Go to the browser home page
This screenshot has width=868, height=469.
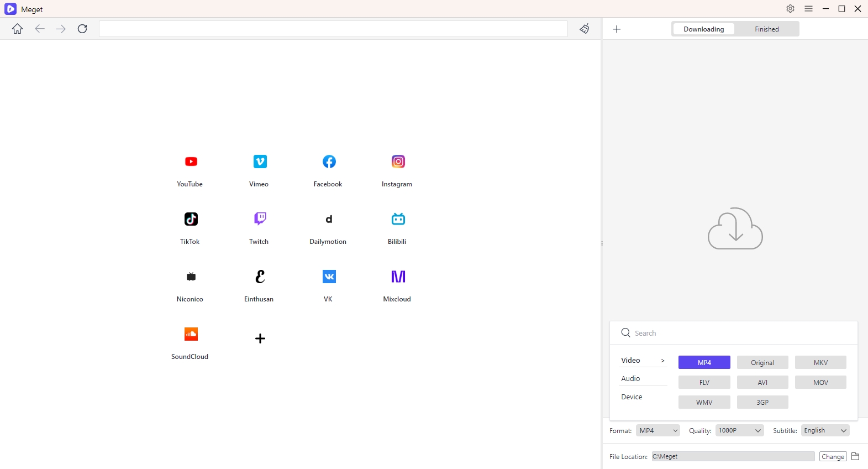point(18,29)
